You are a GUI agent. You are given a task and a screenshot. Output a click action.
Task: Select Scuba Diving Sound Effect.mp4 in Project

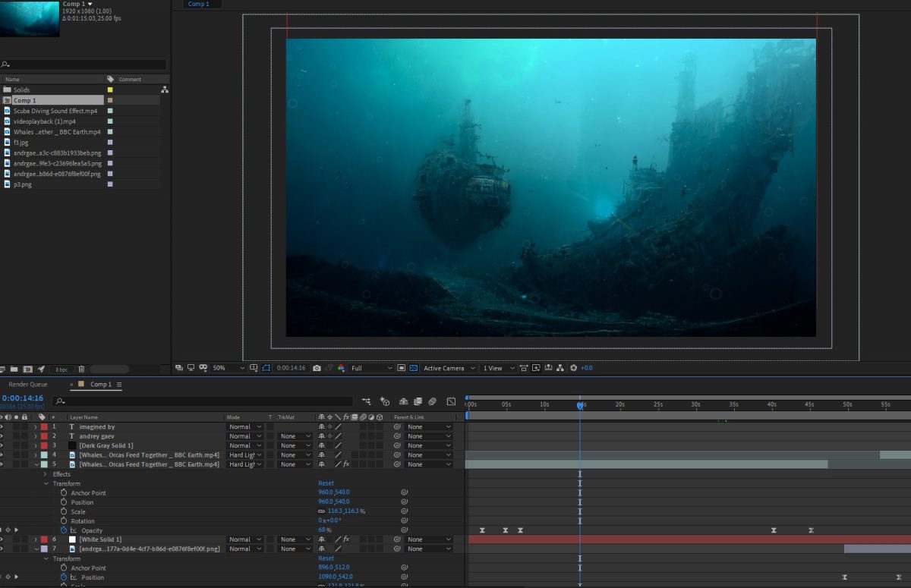[x=55, y=111]
